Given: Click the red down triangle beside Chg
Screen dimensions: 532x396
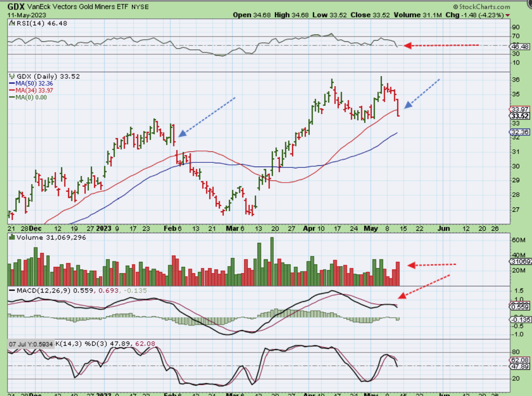Looking at the screenshot, I should (x=508, y=15).
